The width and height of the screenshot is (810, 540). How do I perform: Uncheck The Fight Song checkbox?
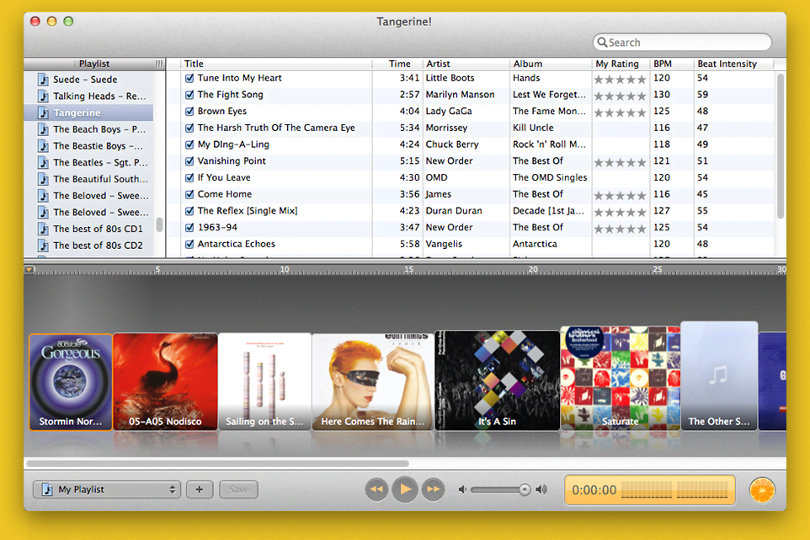190,95
